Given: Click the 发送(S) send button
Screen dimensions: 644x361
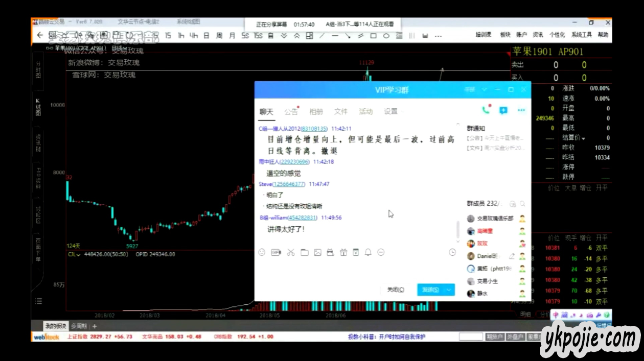Looking at the screenshot, I should click(430, 290).
